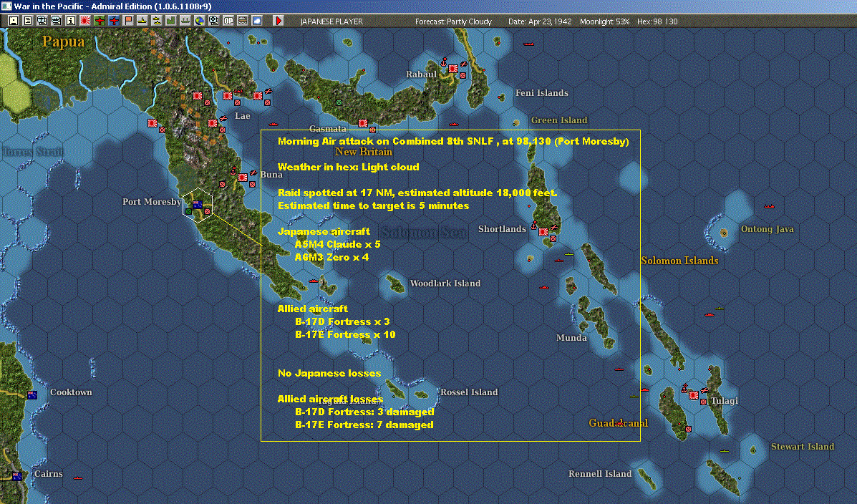The height and width of the screenshot is (504, 857).
Task: Click the Guadalcanal map label
Action: tap(618, 423)
